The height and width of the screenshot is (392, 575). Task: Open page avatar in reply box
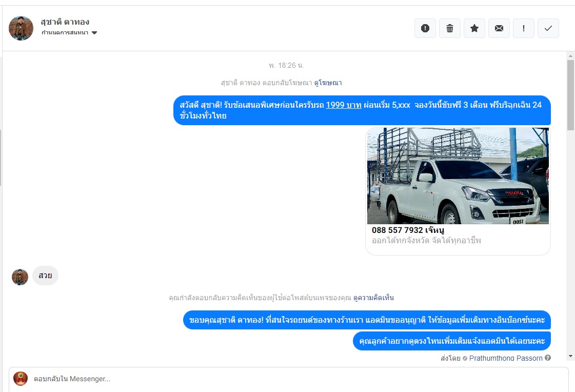21,379
